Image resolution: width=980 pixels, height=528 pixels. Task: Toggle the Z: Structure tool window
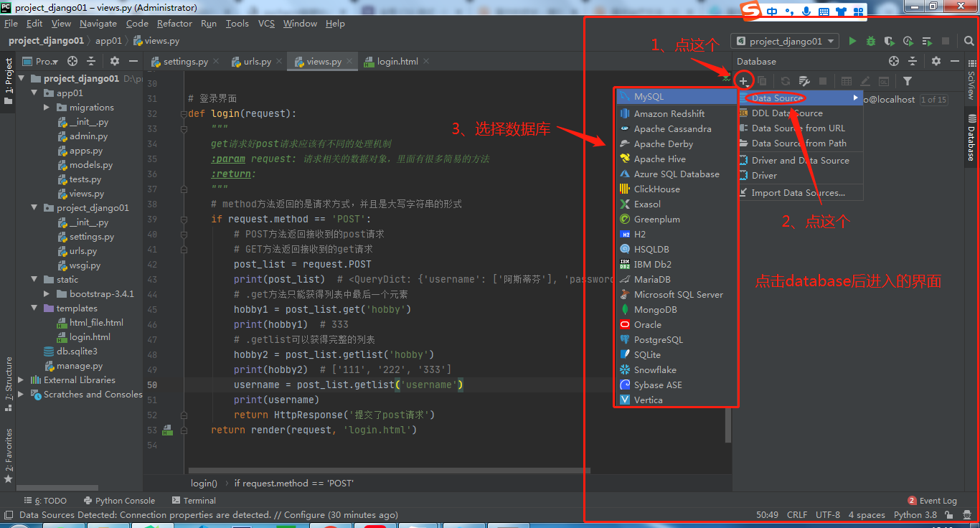9,384
